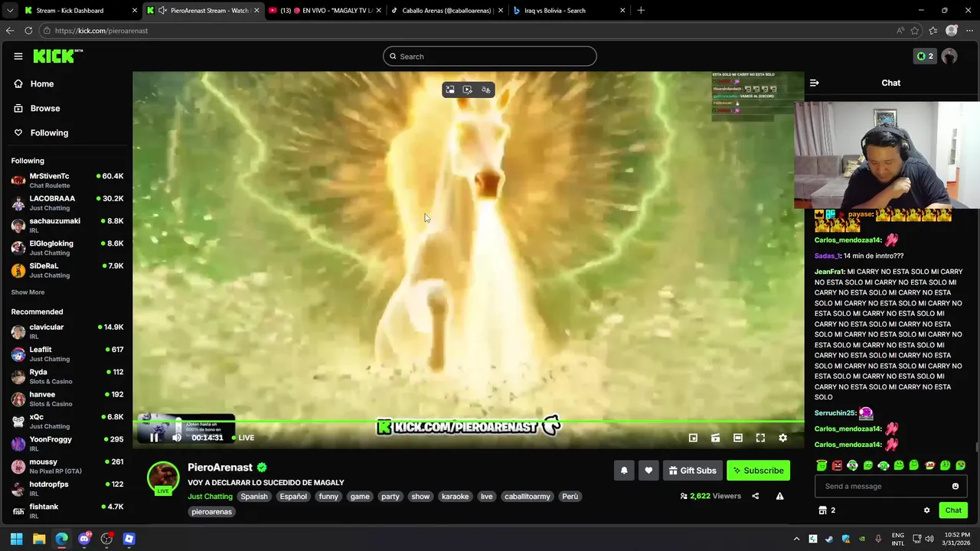The height and width of the screenshot is (551, 980).
Task: Expand the followed channels with Show More
Action: 28,292
